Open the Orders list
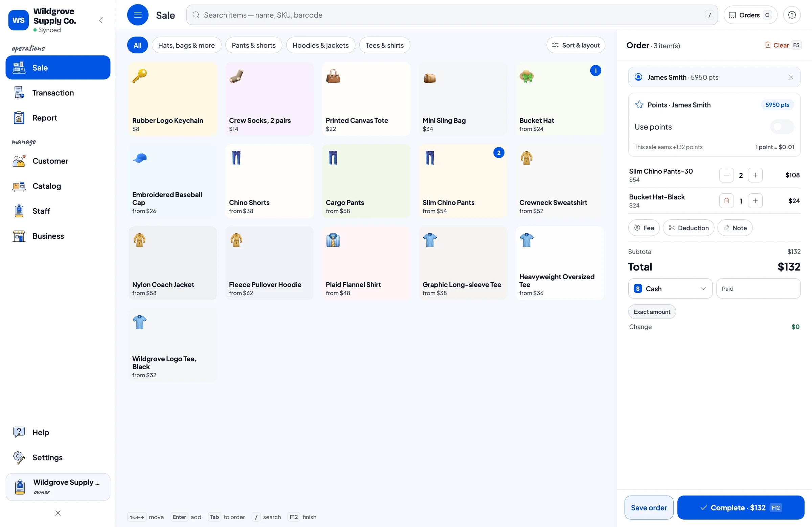The width and height of the screenshot is (812, 527). [x=750, y=15]
